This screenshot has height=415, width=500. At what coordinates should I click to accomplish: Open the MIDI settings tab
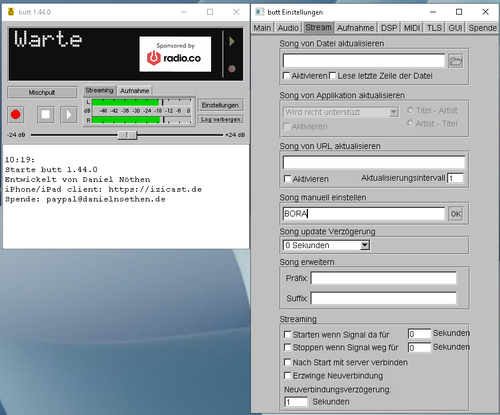click(412, 28)
